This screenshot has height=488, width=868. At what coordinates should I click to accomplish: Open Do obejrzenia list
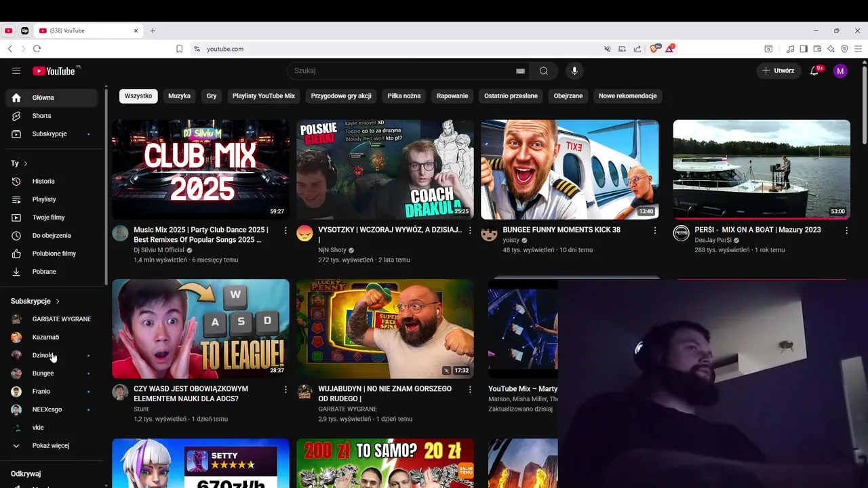(52, 235)
